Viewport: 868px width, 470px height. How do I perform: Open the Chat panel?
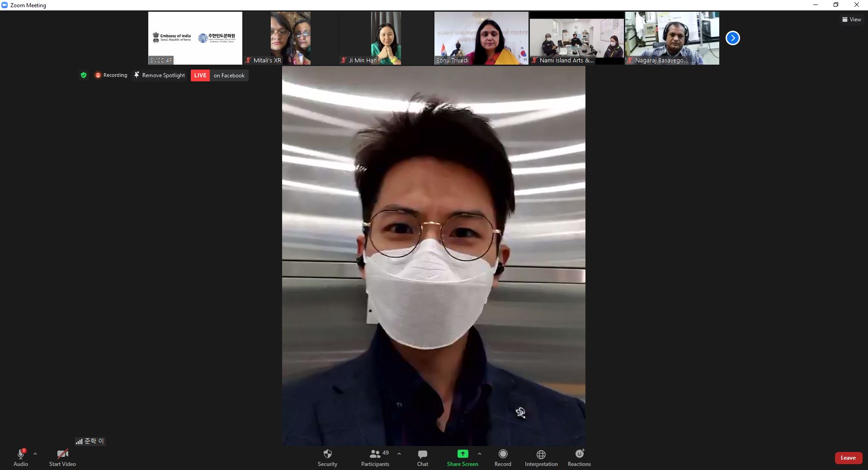[422, 457]
